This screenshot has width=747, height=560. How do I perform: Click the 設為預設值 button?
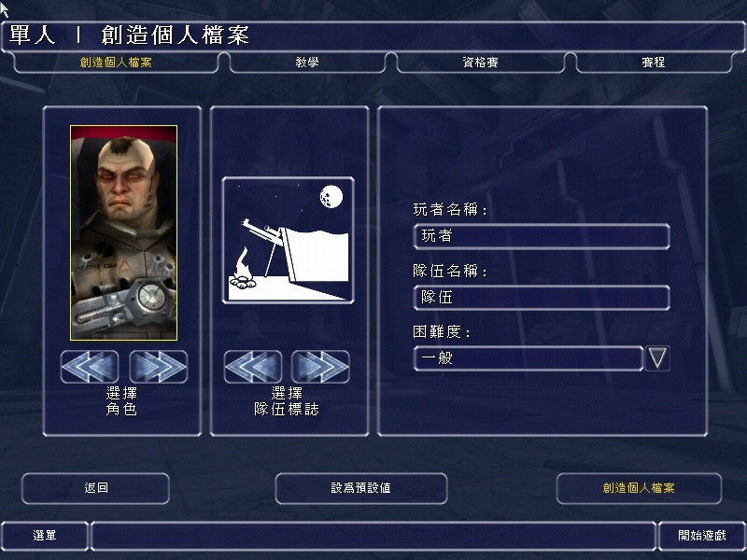[361, 488]
